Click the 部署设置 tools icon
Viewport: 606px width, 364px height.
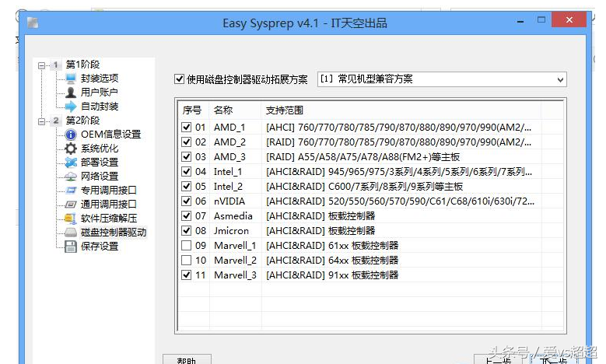pos(71,163)
